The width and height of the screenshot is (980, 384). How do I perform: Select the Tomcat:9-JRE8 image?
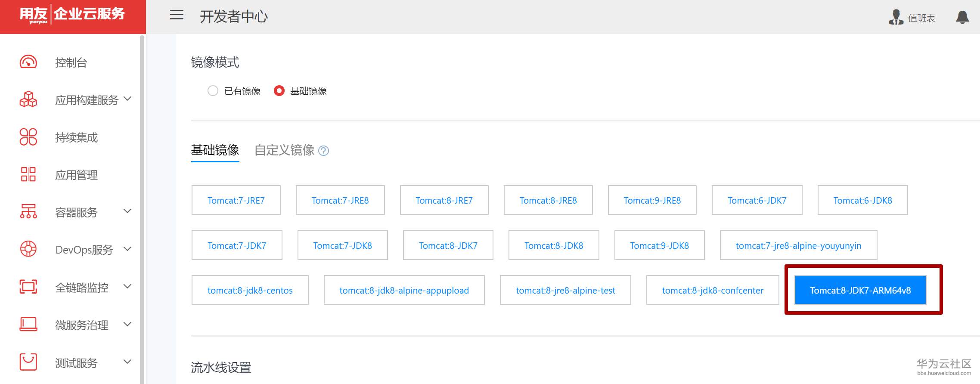pyautogui.click(x=652, y=200)
